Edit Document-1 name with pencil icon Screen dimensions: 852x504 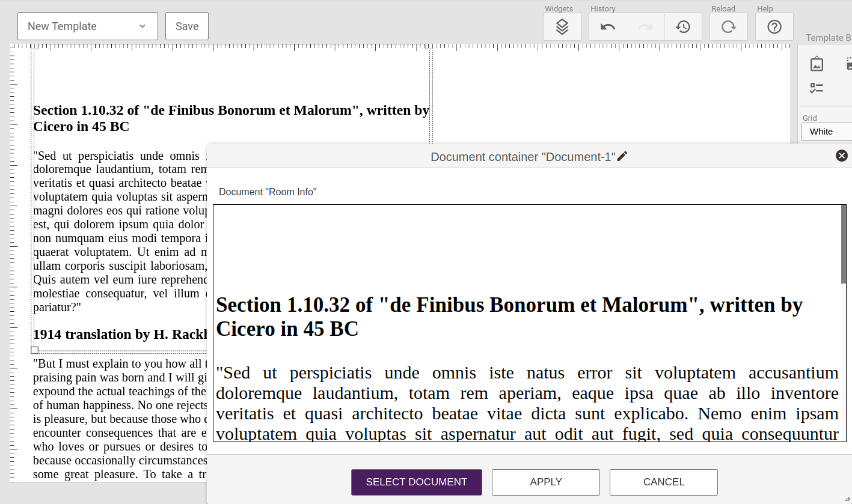point(622,156)
